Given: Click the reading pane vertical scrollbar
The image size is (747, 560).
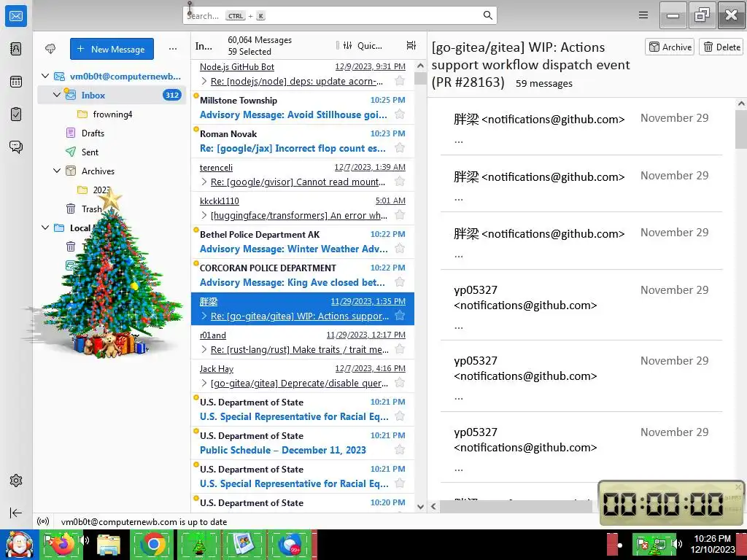Looking at the screenshot, I should point(741,128).
